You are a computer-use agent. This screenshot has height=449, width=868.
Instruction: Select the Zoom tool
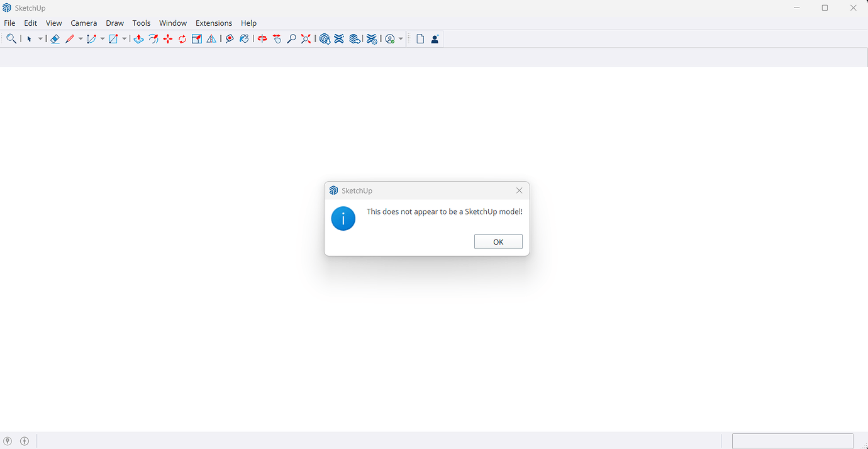pyautogui.click(x=291, y=38)
